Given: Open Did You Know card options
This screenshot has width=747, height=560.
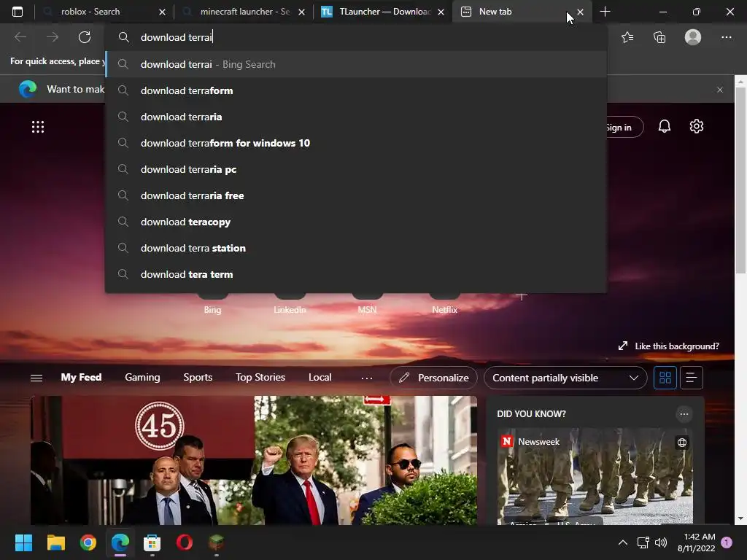Looking at the screenshot, I should coord(684,414).
